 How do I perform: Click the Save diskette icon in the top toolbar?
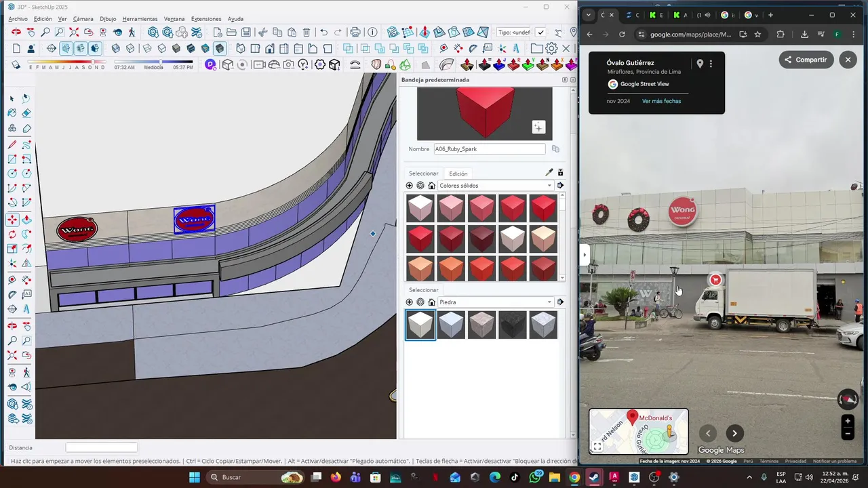[246, 32]
